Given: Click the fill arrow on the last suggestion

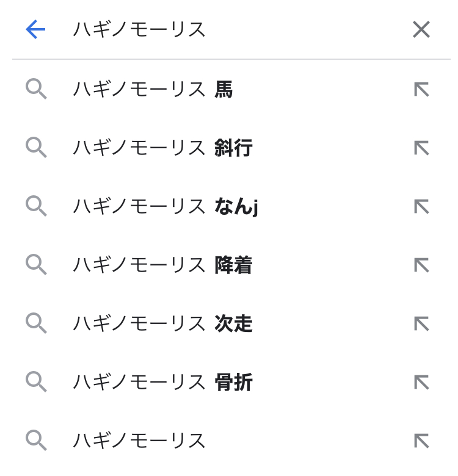Looking at the screenshot, I should tap(421, 441).
